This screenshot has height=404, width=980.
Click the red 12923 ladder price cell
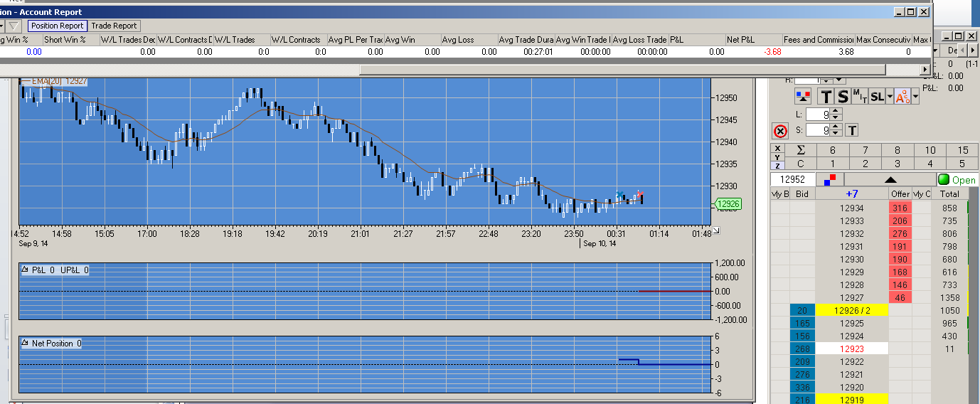pos(852,349)
